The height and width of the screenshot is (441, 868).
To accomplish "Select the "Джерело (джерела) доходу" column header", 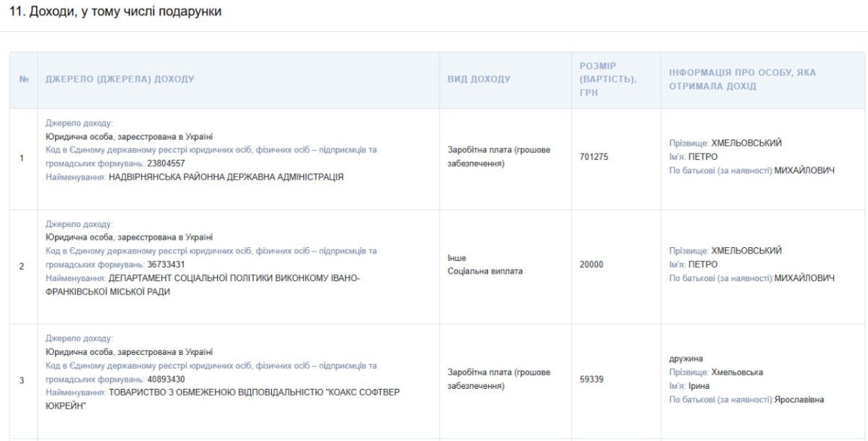I will coord(119,80).
